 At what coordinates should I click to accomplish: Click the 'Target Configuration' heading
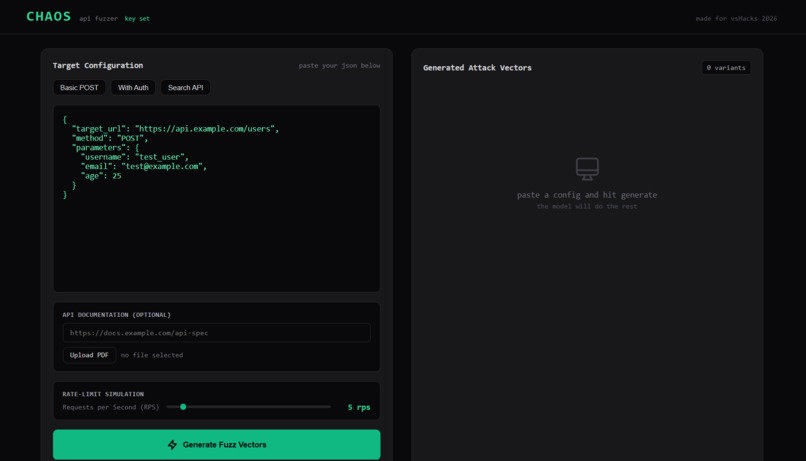point(98,65)
